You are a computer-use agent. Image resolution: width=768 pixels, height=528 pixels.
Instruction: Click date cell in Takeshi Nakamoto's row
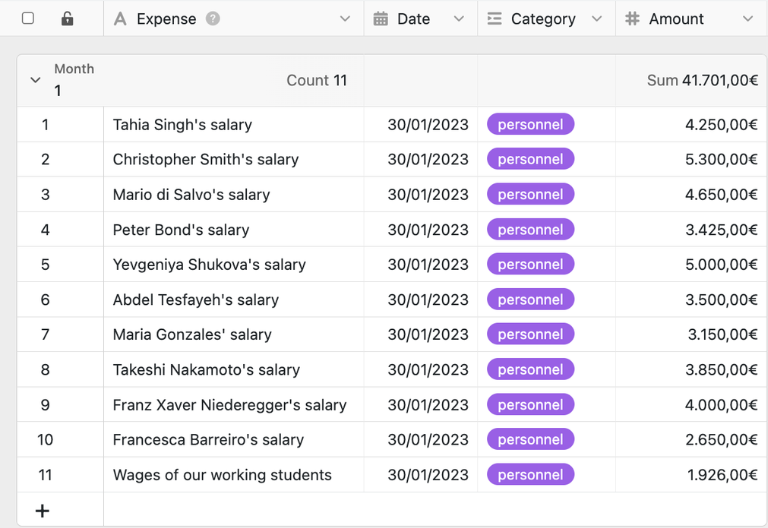[x=421, y=370]
